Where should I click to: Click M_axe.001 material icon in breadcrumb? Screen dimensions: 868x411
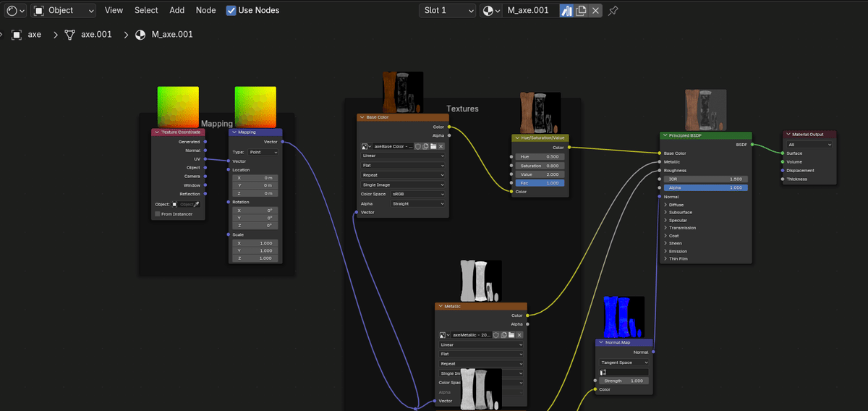click(x=140, y=34)
